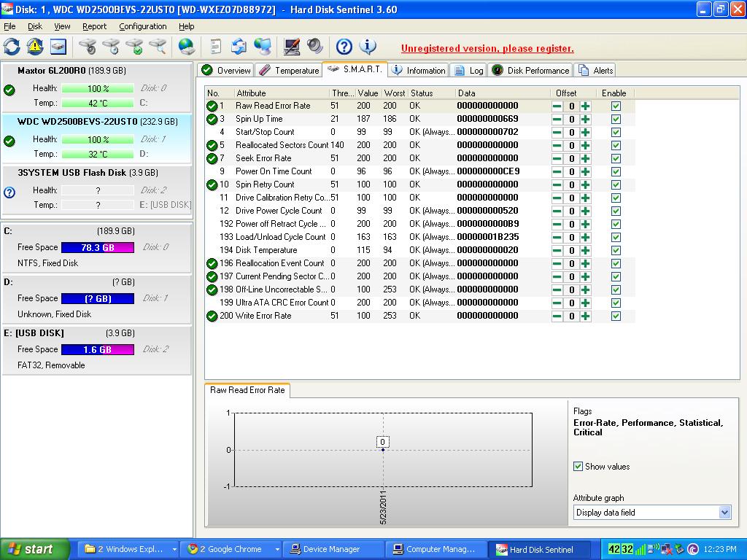Click the plus icon for Seek Error Rate offset

585,158
